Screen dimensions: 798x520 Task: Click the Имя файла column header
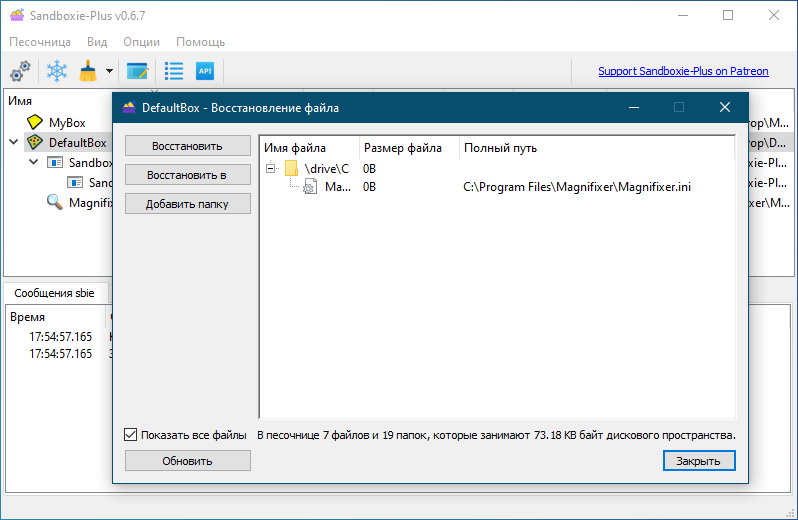coord(309,148)
